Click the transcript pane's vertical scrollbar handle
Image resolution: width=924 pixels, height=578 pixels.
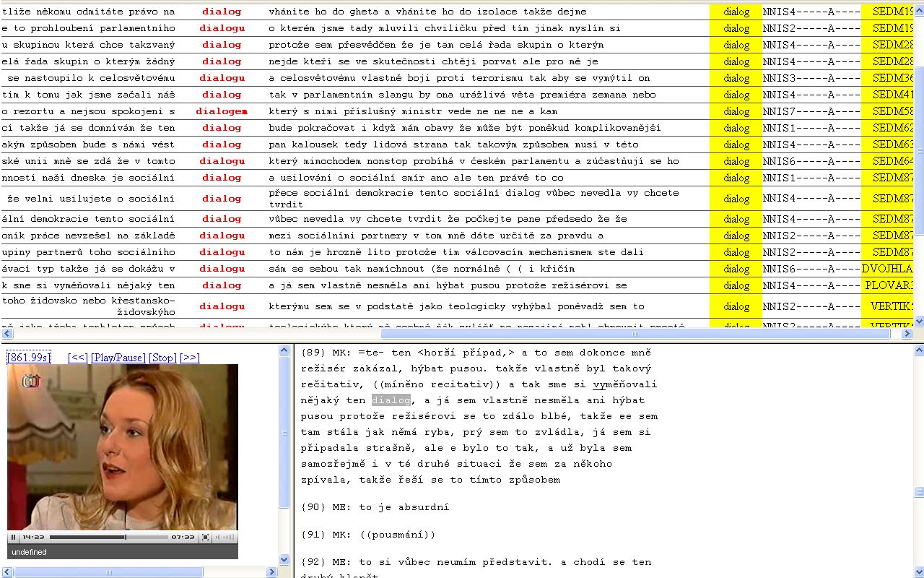point(919,493)
